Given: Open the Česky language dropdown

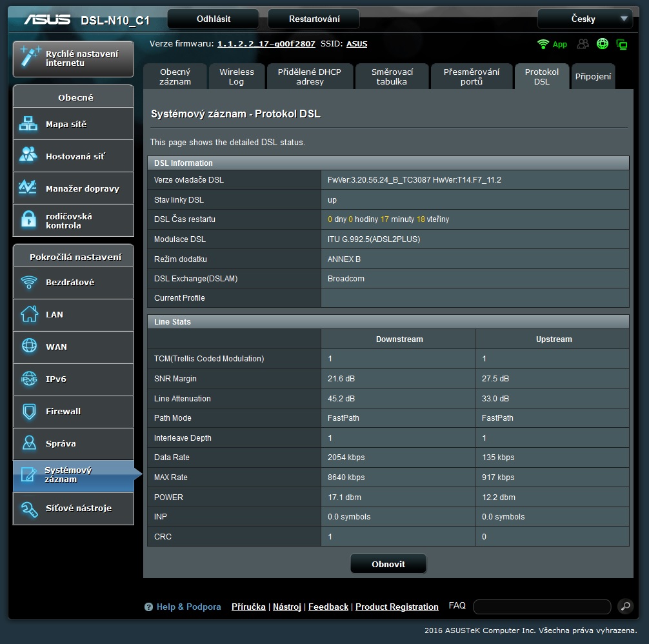Looking at the screenshot, I should 584,19.
